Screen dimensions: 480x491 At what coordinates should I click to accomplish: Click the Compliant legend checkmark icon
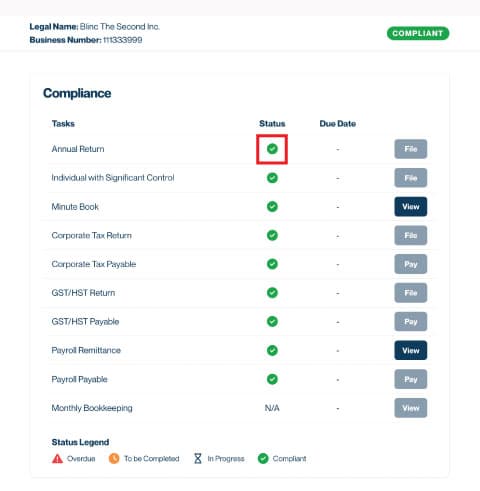point(263,459)
